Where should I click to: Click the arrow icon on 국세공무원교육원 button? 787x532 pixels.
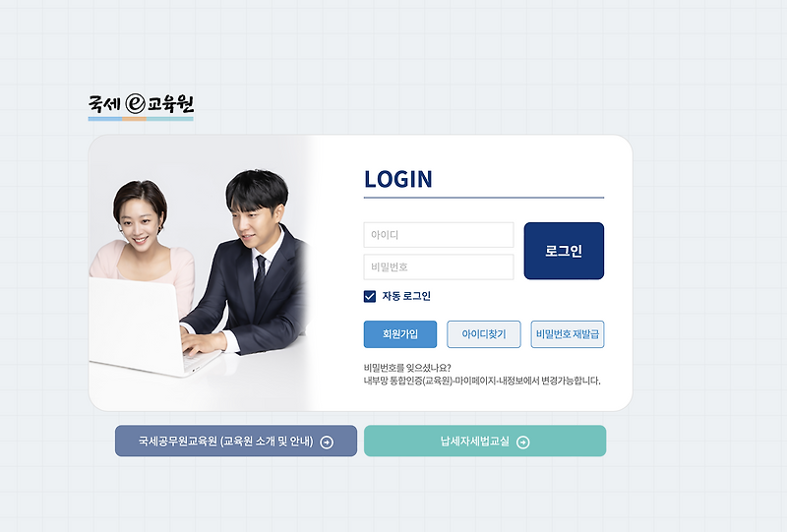coord(327,443)
